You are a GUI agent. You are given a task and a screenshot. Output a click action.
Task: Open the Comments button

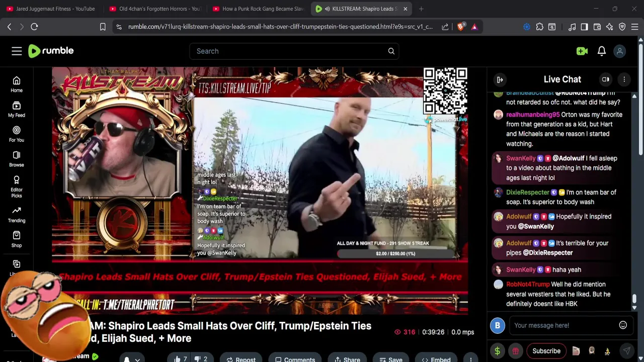pyautogui.click(x=295, y=359)
